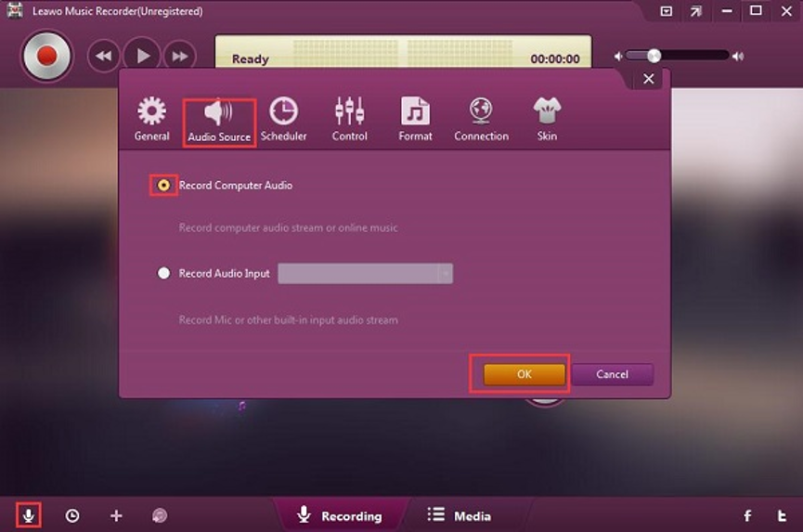Switch to the Recording tab

pyautogui.click(x=340, y=515)
